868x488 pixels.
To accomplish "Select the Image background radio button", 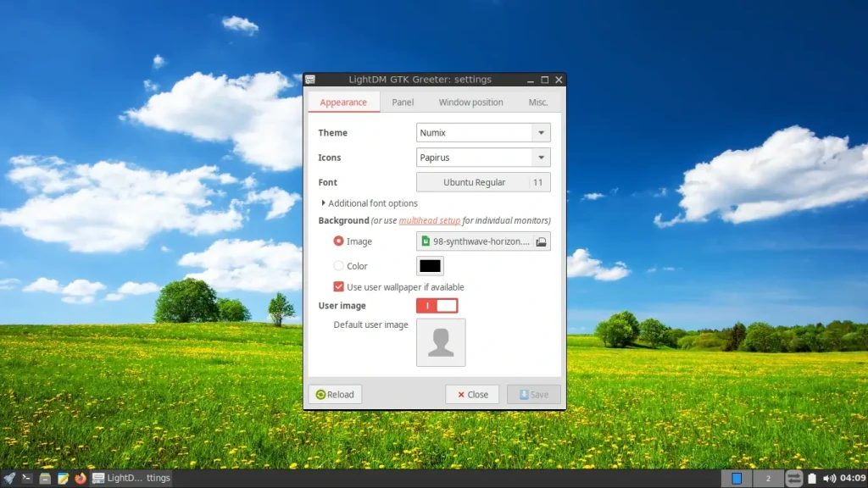I will [338, 241].
